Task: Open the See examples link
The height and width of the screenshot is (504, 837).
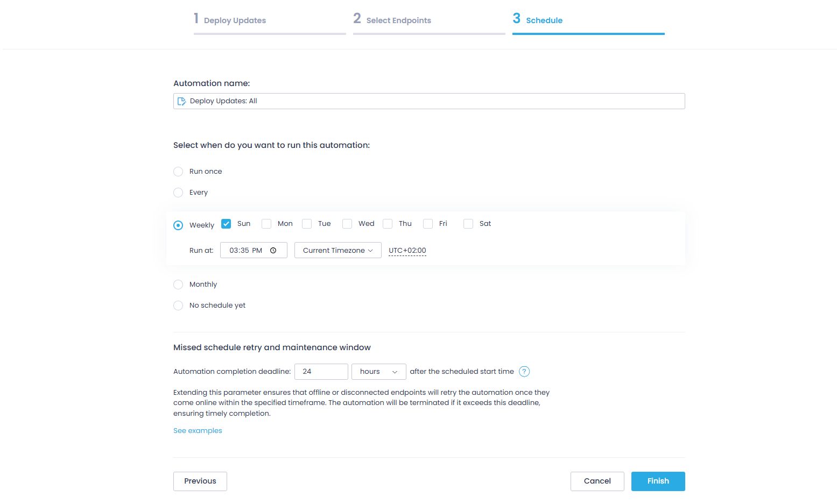Action: click(197, 430)
